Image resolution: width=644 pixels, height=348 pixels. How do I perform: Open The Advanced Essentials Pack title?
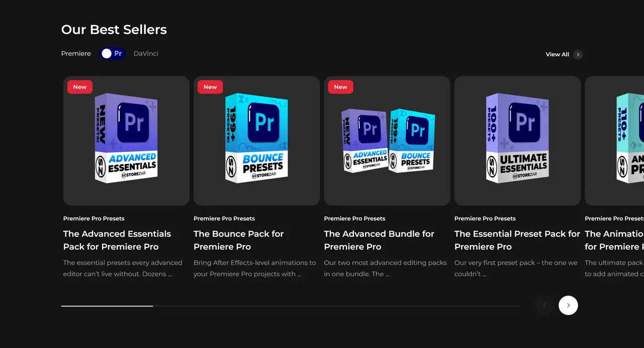coord(117,240)
